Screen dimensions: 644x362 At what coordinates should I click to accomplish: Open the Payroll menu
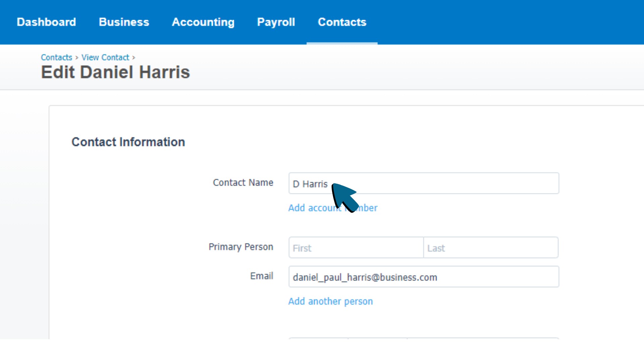[x=276, y=22]
